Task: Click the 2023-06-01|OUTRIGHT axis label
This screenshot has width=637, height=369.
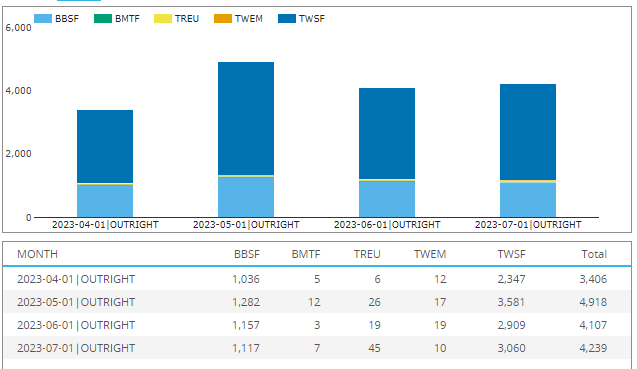Action: pos(387,225)
